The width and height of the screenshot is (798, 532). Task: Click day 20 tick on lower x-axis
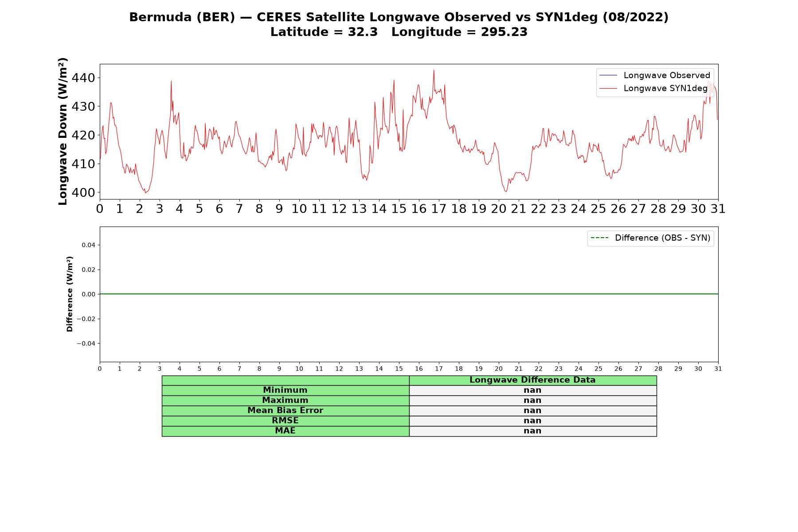(499, 369)
